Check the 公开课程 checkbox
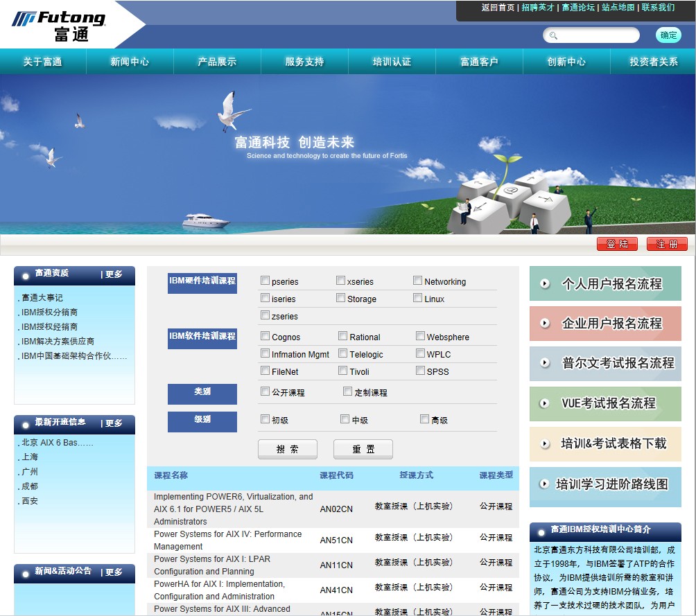This screenshot has width=696, height=616. coord(265,391)
